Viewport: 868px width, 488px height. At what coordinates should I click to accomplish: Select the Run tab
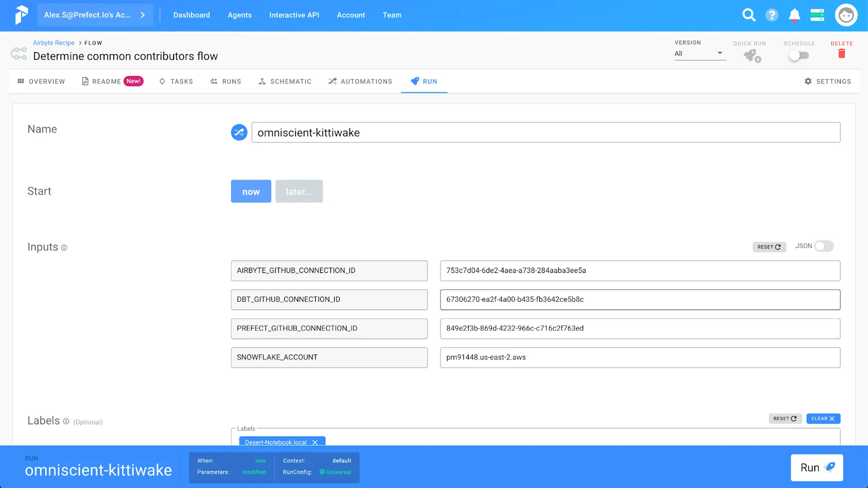(x=424, y=81)
